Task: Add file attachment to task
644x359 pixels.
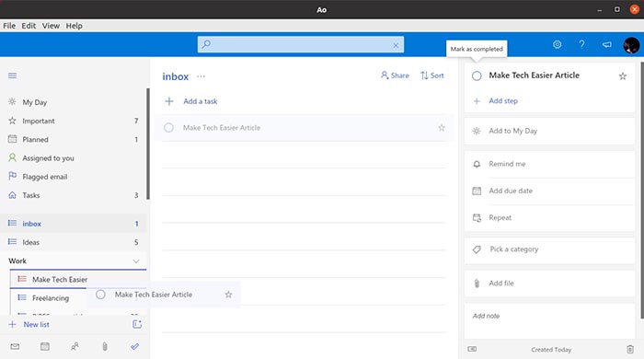Action: (549, 284)
